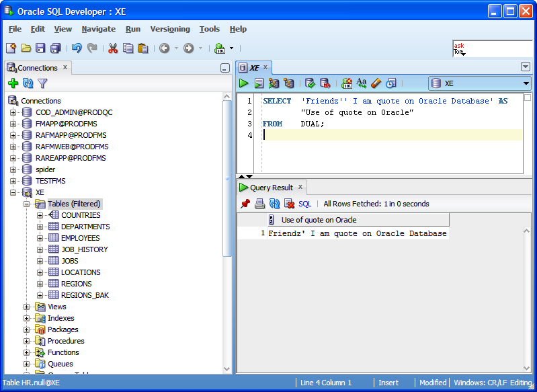537x392 pixels.
Task: Expand the Views folder
Action: tap(27, 307)
